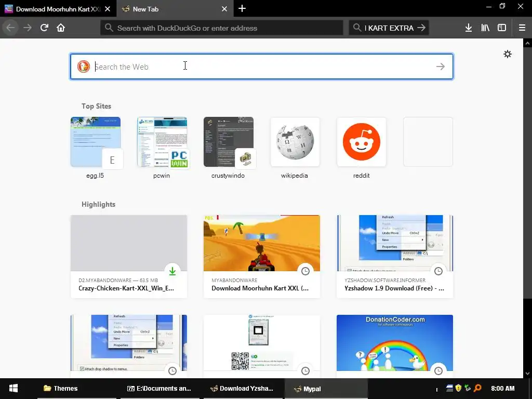Screen dimensions: 532x399
Task: Focus the address bar field
Action: 221,28
